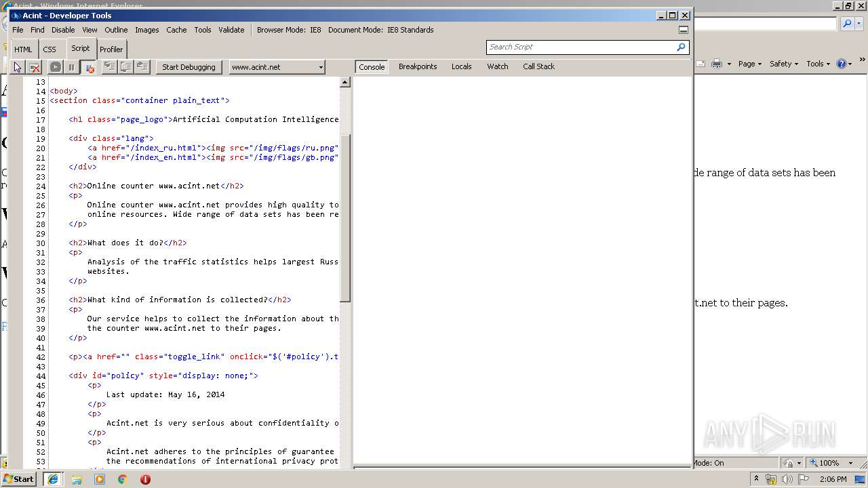This screenshot has height=488, width=868.
Task: Launch Google Chrome from the taskbar
Action: click(123, 479)
